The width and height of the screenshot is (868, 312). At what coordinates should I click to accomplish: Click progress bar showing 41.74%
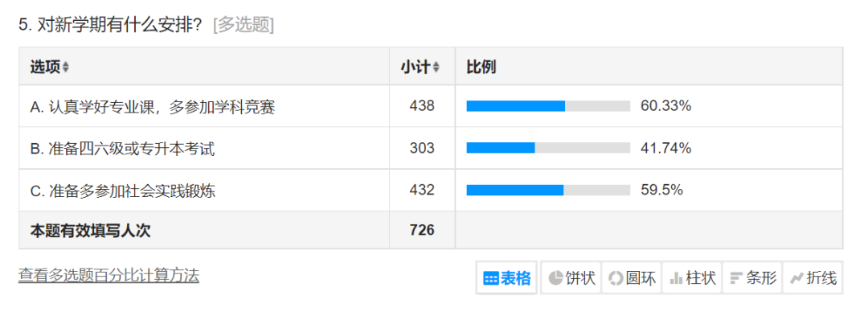548,148
